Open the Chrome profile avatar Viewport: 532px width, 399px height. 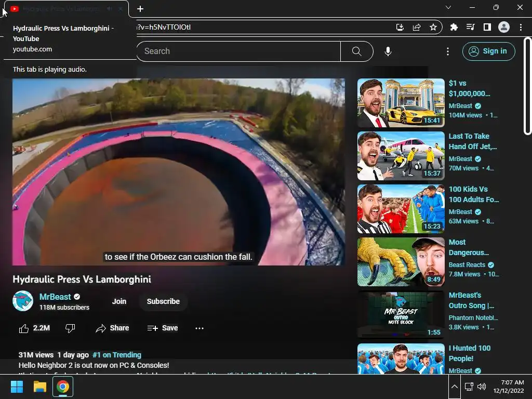504,27
